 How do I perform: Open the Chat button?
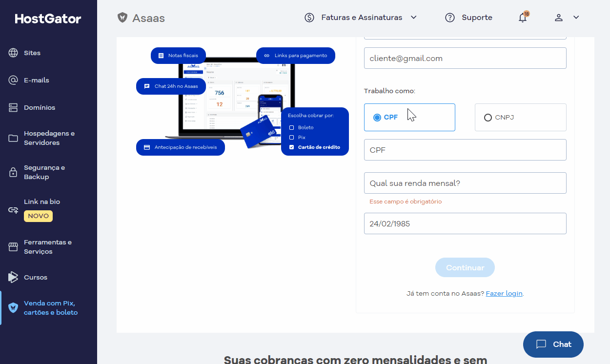click(x=553, y=344)
